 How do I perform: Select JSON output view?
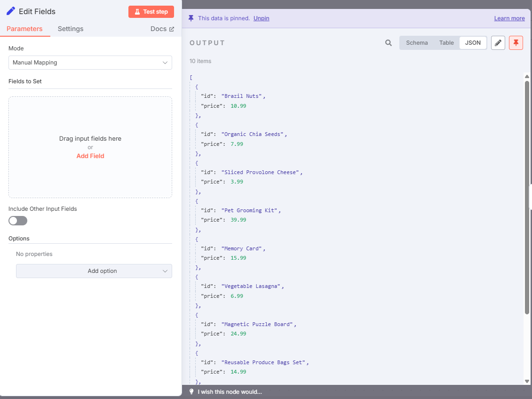473,43
